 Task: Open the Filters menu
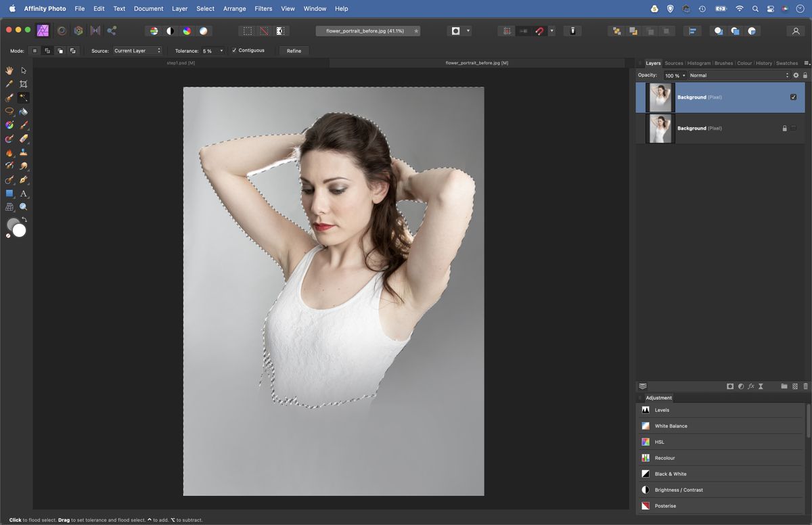263,8
